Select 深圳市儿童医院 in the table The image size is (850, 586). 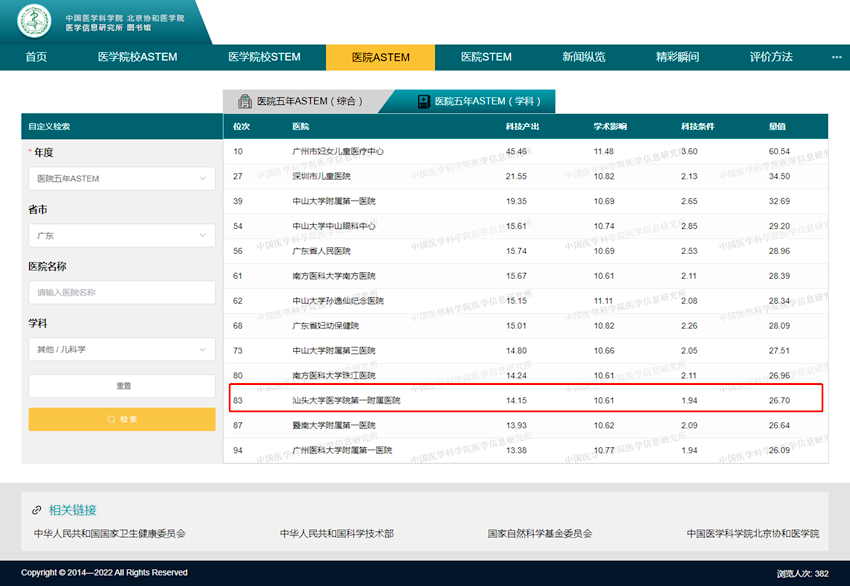[x=321, y=176]
